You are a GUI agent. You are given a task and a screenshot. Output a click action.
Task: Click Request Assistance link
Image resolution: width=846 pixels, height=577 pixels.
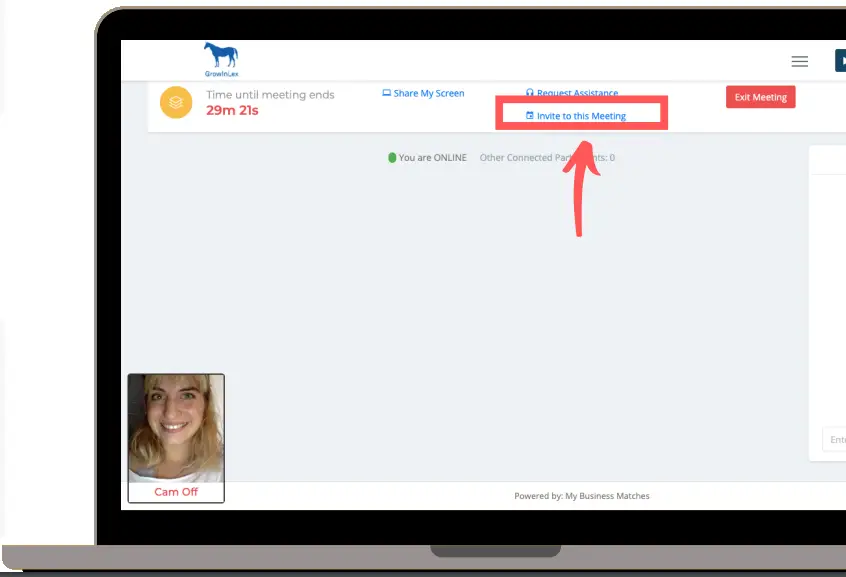click(572, 93)
